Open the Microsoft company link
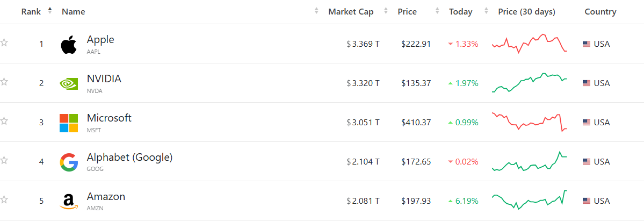 109,118
